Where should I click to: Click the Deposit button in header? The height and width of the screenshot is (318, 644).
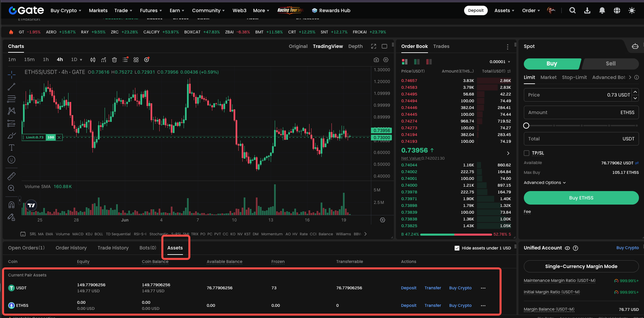(x=476, y=10)
